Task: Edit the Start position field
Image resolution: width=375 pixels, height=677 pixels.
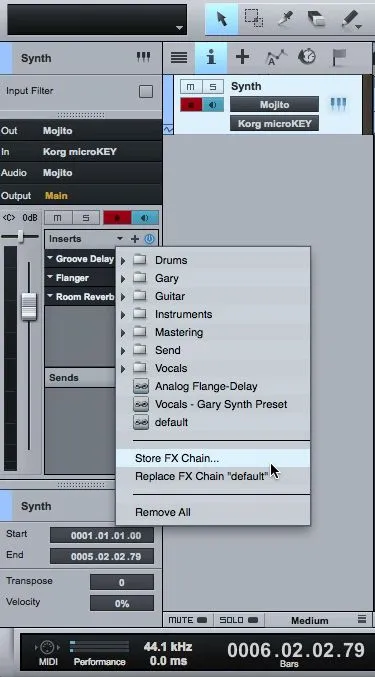Action: [x=102, y=535]
